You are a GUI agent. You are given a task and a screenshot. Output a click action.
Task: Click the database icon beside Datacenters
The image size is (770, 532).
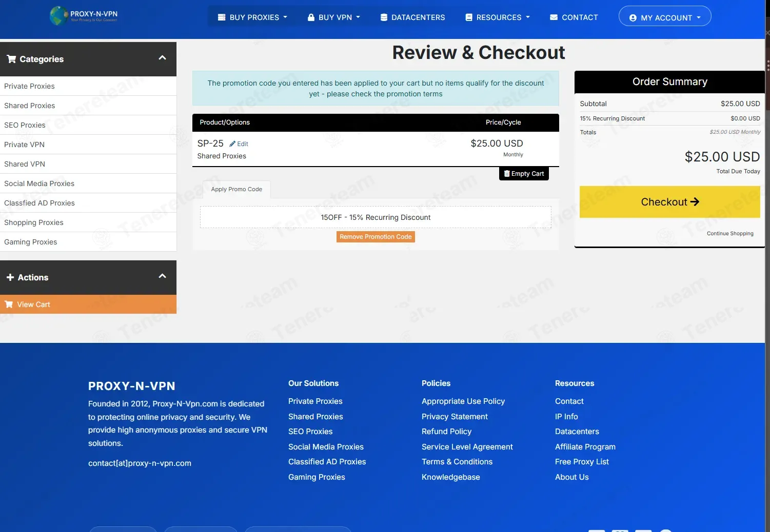point(384,17)
